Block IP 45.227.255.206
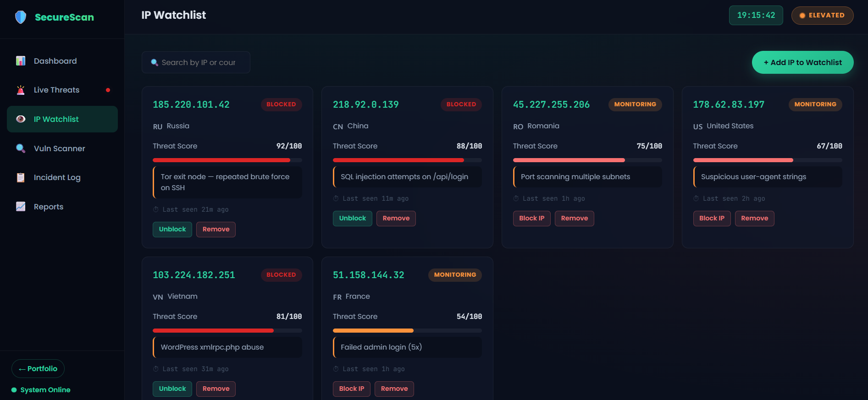Viewport: 868px width, 400px height. [532, 218]
